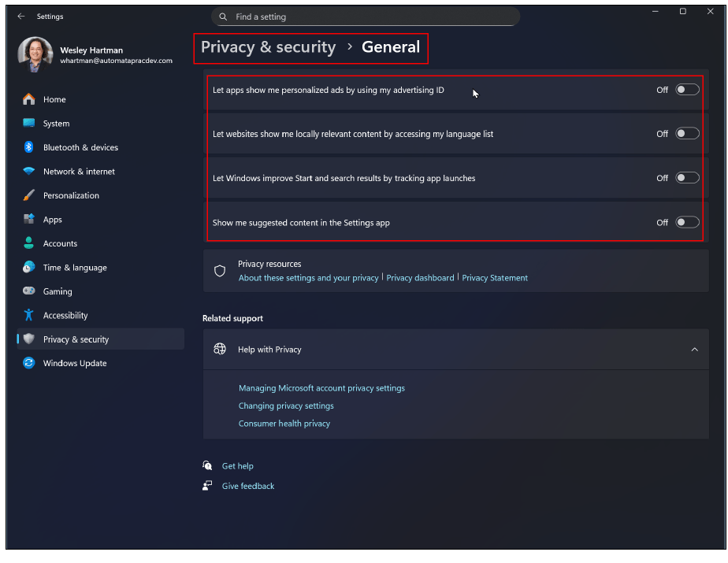The image size is (728, 563).
Task: Click the Accessibility figure icon
Action: click(29, 315)
